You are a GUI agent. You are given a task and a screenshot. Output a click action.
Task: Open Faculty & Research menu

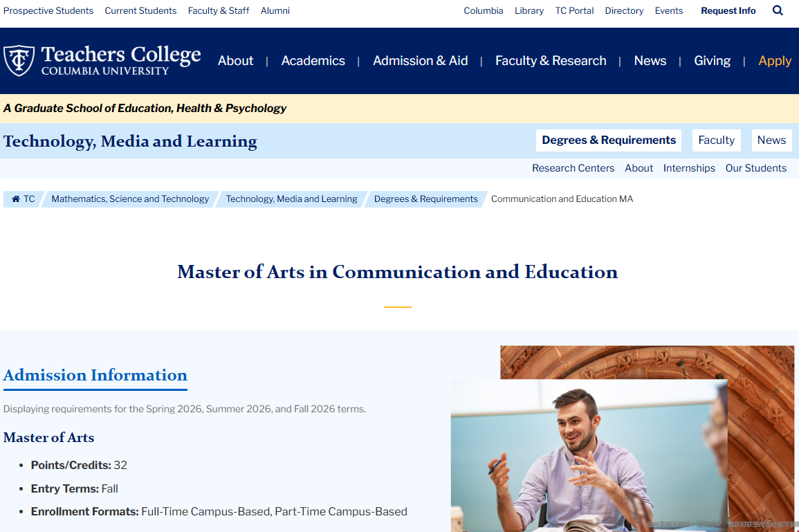pyautogui.click(x=550, y=61)
